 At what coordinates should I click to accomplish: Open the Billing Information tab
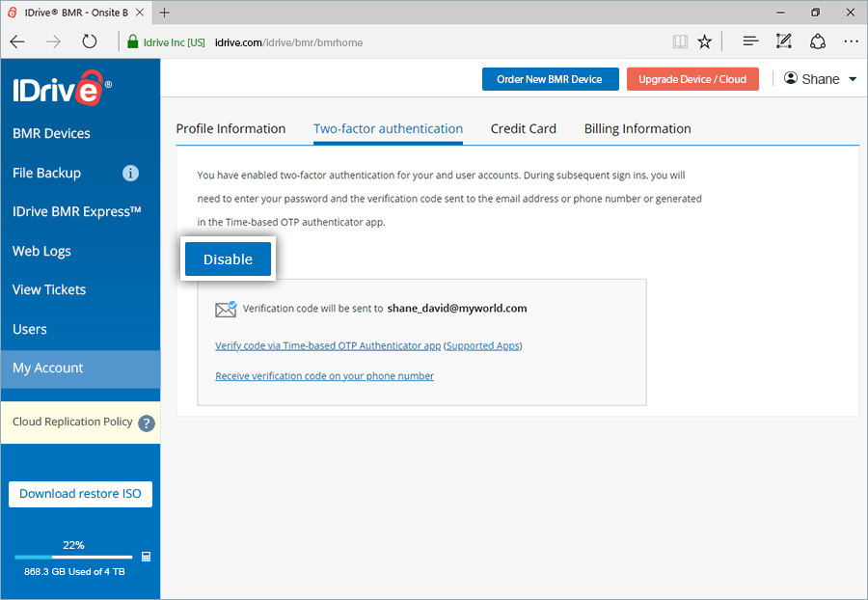pyautogui.click(x=637, y=128)
